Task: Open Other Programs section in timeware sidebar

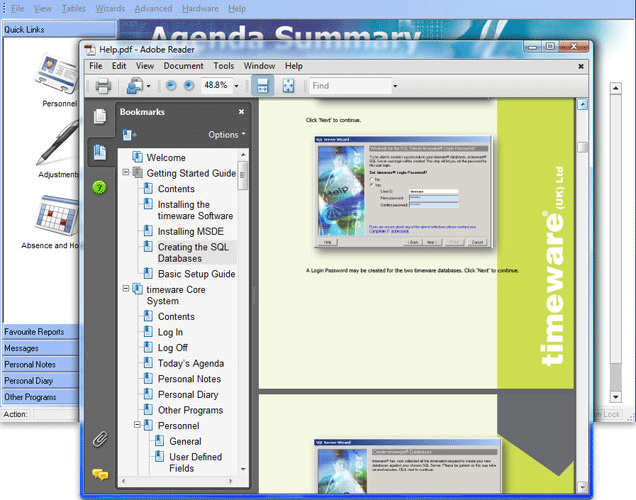Action: [x=41, y=397]
